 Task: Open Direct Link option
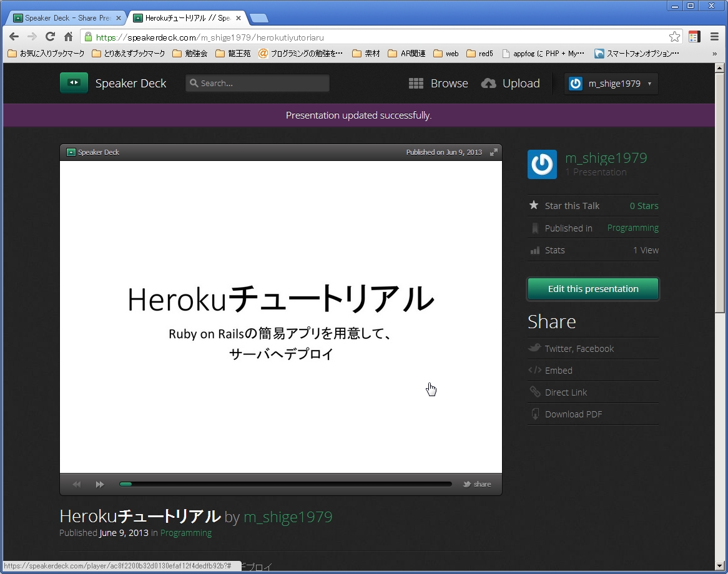[x=566, y=392]
